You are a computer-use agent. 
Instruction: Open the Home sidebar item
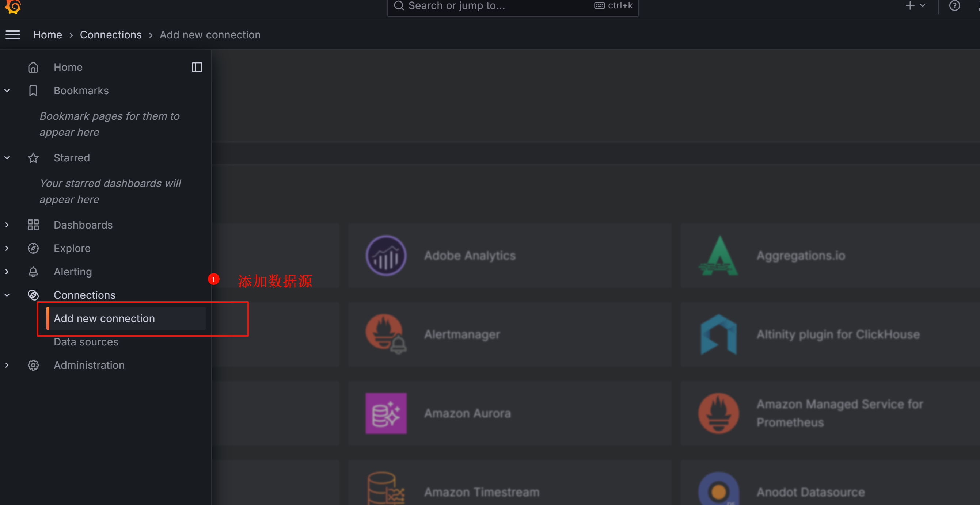[x=68, y=67]
